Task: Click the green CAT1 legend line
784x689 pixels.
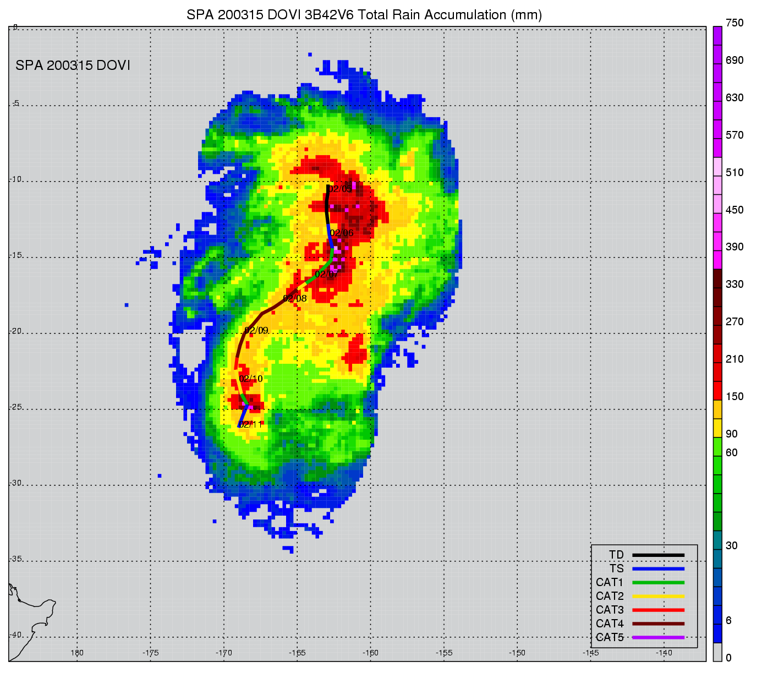Action: coord(658,582)
